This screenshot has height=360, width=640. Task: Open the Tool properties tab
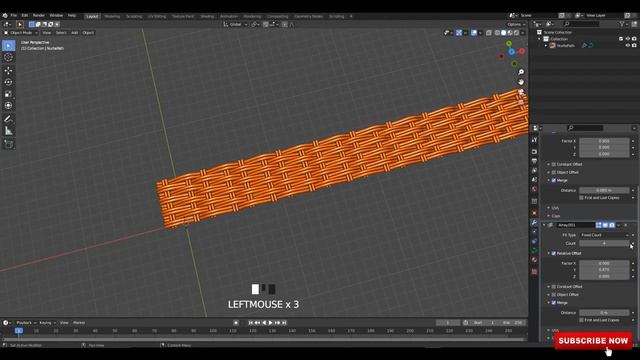534,140
